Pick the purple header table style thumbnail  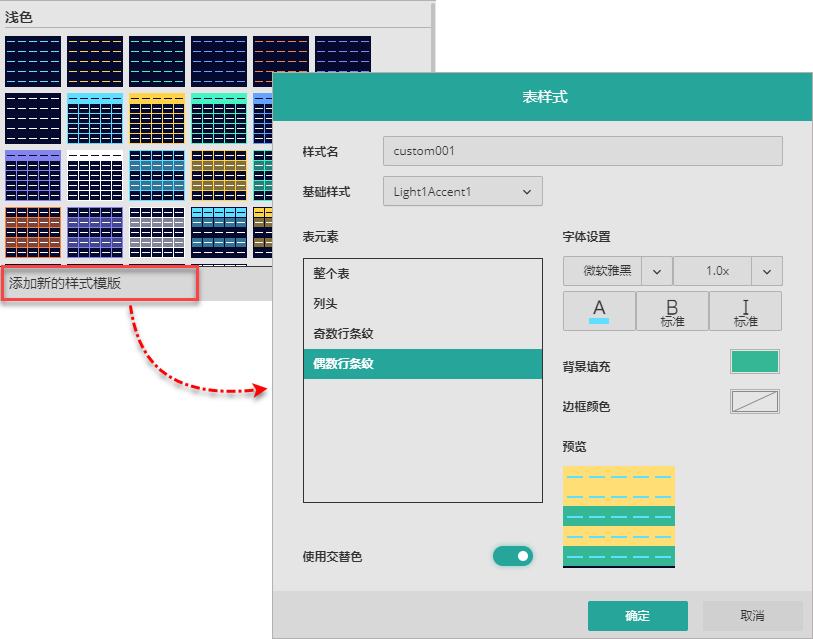click(33, 175)
